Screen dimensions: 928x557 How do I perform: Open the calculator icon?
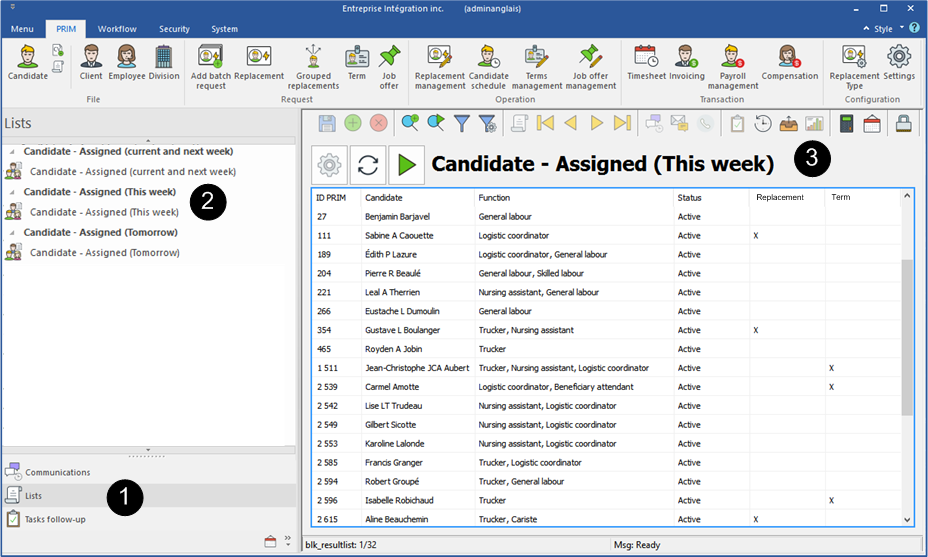(x=846, y=123)
